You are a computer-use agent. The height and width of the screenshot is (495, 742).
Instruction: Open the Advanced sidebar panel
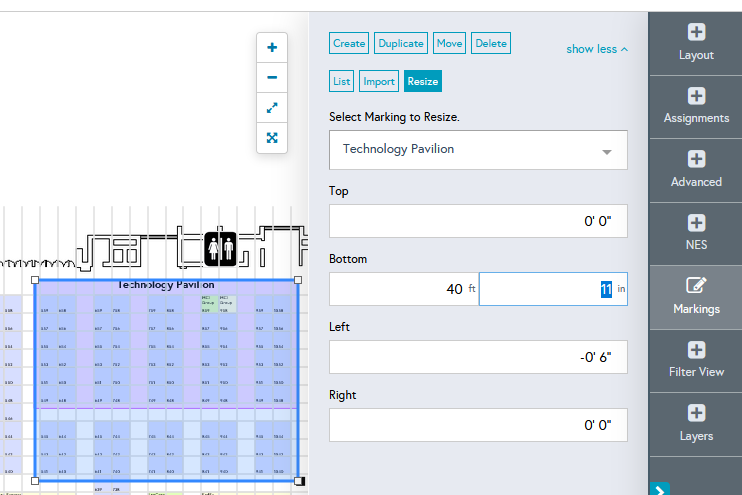pos(696,169)
